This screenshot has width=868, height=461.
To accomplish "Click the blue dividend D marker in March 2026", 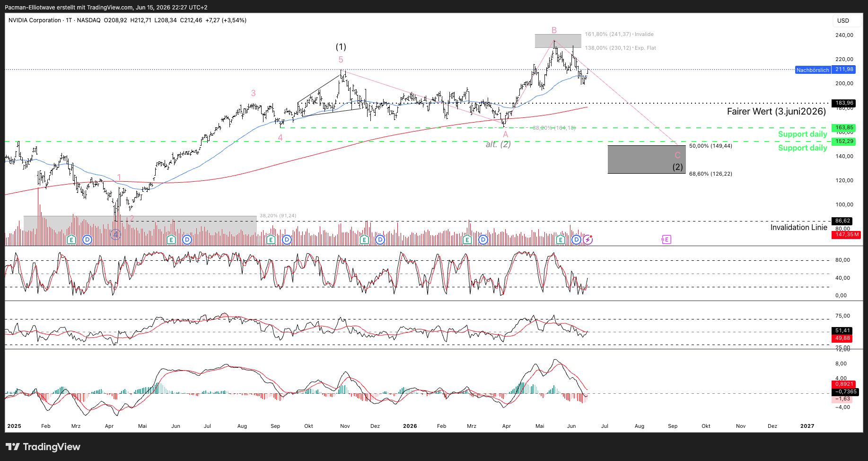I will pyautogui.click(x=483, y=240).
